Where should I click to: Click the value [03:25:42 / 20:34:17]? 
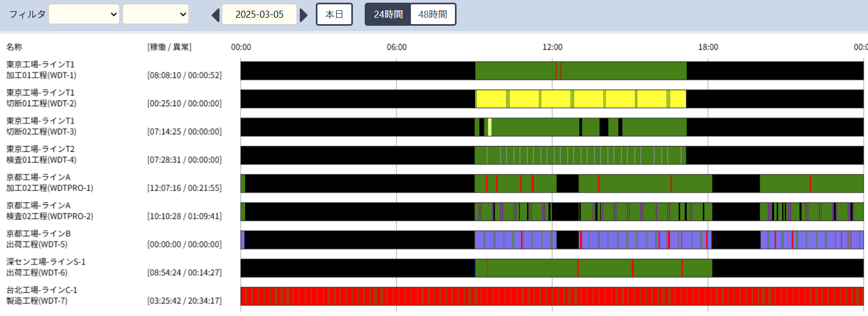(x=184, y=300)
